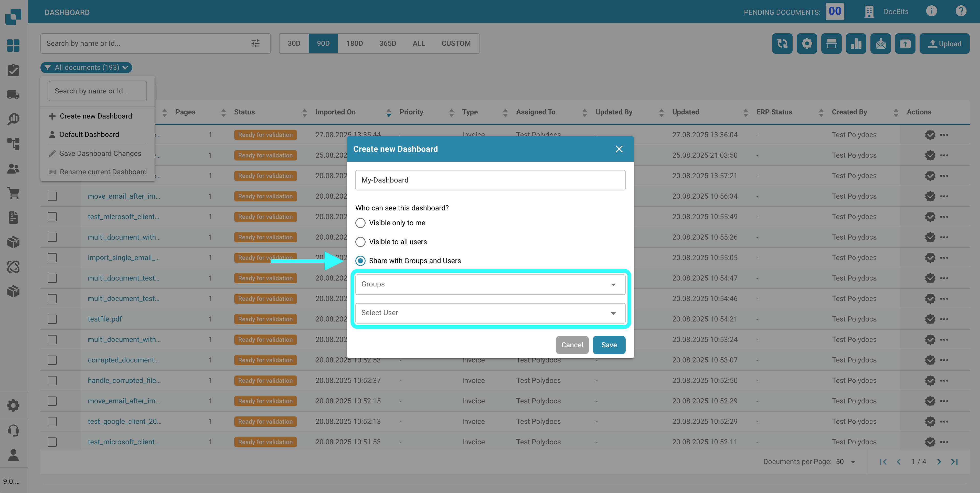
Task: Click the email inbox import icon
Action: (x=880, y=44)
